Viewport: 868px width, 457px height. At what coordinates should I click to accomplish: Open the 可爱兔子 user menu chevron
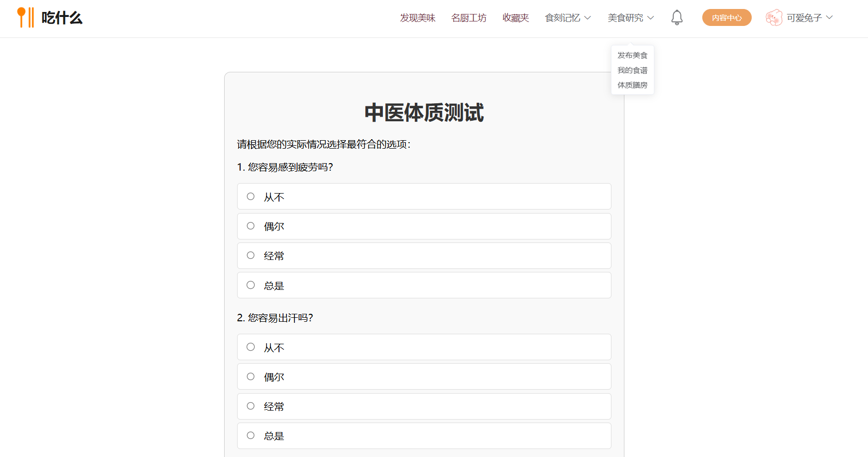pyautogui.click(x=829, y=17)
